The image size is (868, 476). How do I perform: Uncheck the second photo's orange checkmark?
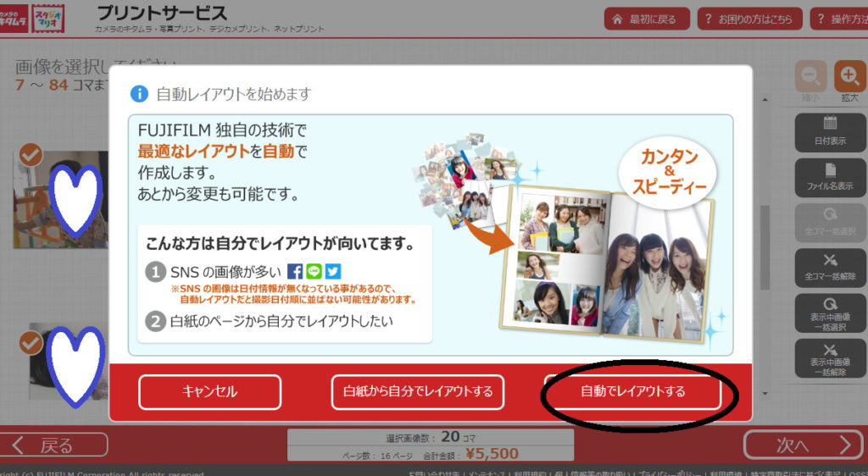31,343
